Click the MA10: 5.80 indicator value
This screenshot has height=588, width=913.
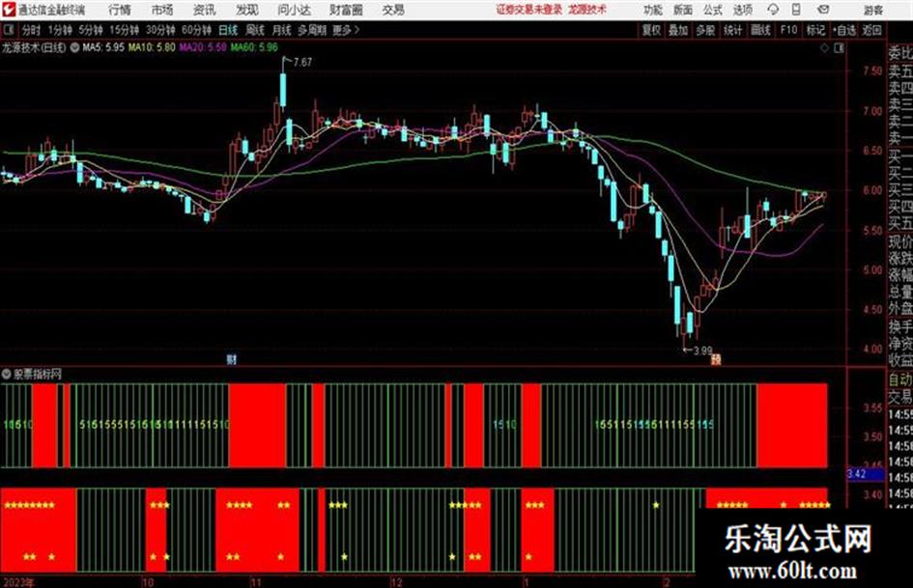point(152,47)
